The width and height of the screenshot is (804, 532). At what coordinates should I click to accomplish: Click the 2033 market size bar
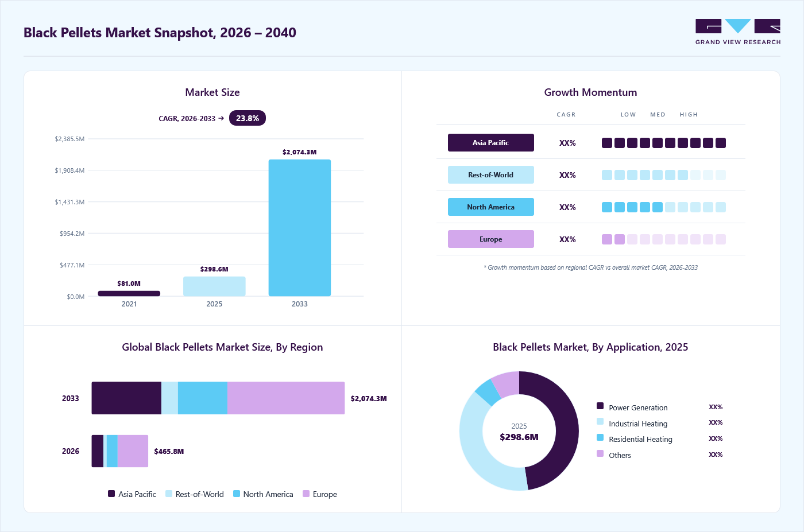click(x=300, y=228)
